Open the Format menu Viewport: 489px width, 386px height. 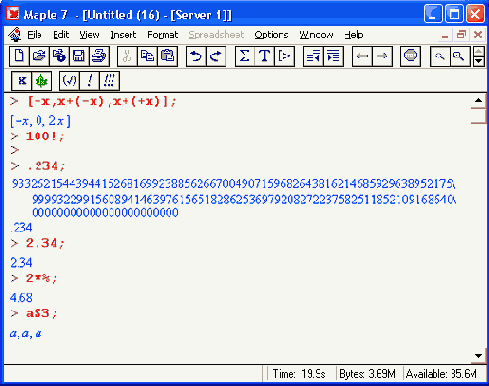click(163, 35)
